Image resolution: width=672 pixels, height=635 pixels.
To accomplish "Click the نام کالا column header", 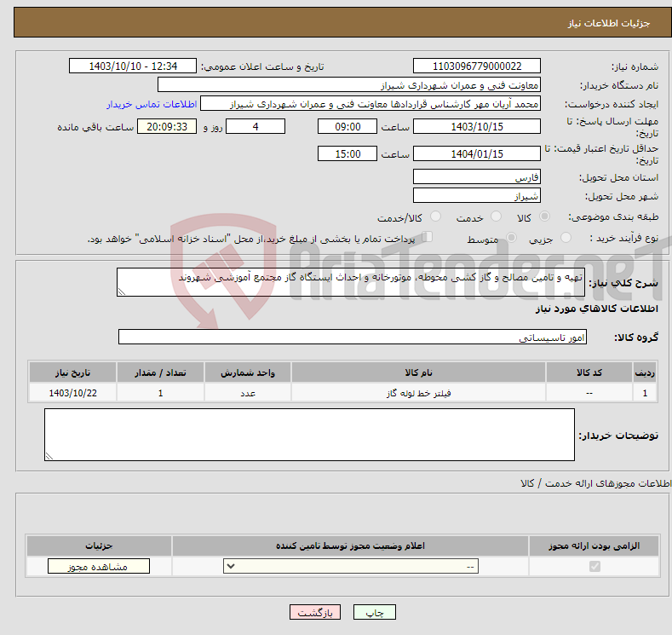I will 418,372.
